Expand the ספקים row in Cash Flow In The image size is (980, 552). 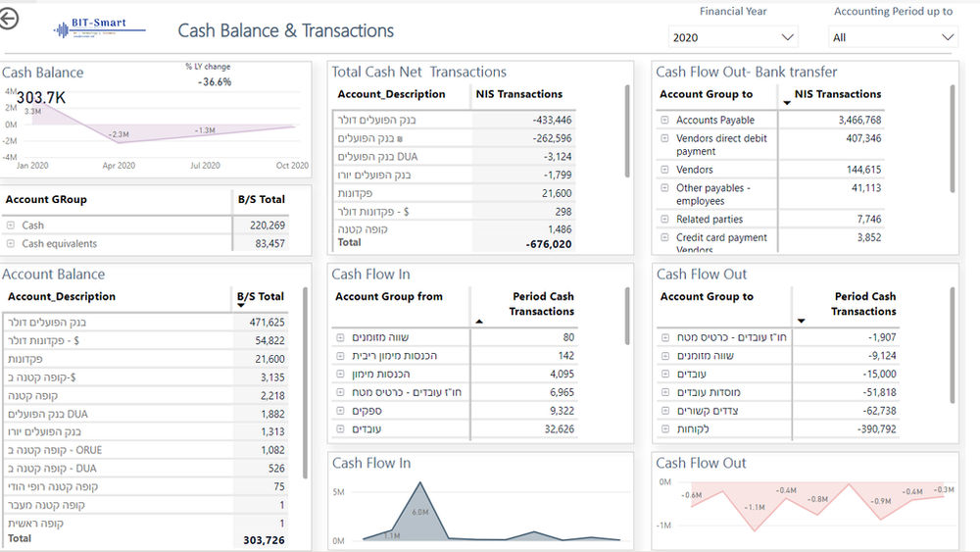click(x=341, y=411)
